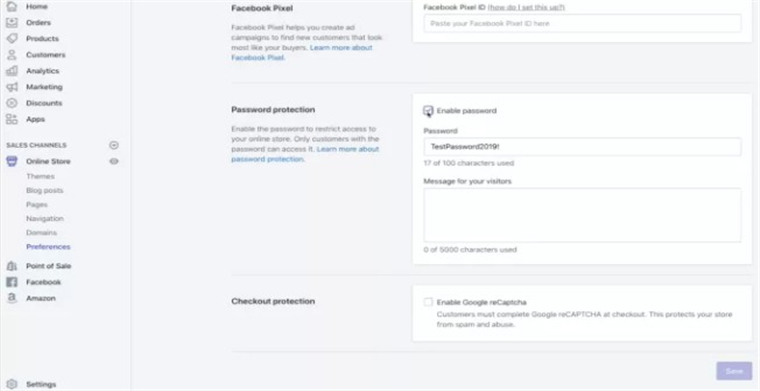Click the Discounts badge icon
This screenshot has width=760, height=391.
(x=12, y=103)
